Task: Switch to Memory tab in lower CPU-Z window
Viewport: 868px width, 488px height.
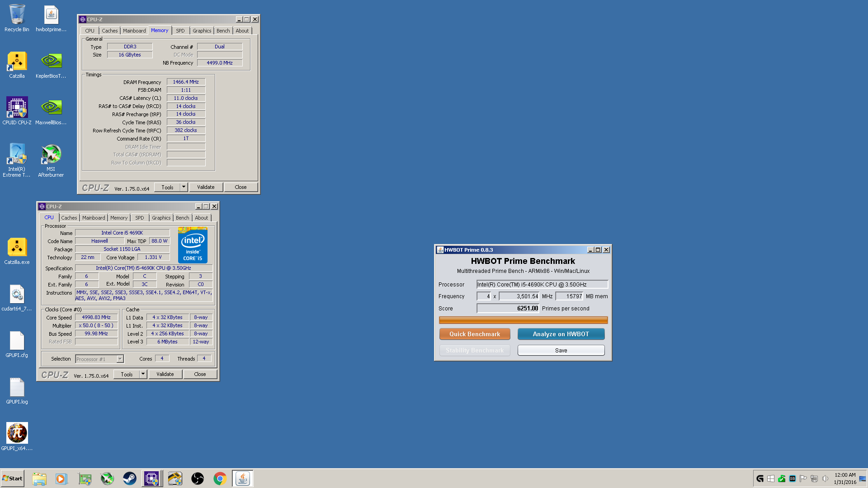Action: [x=119, y=218]
